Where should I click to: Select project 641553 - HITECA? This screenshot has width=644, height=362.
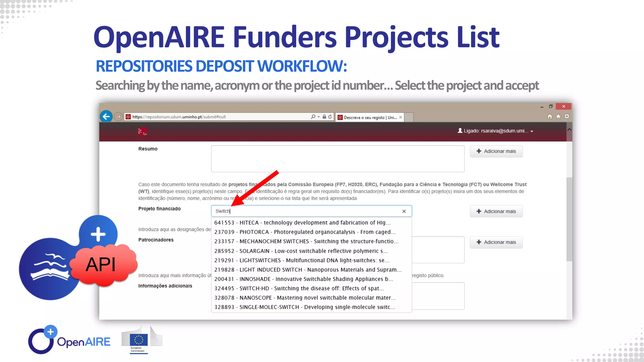pyautogui.click(x=311, y=222)
